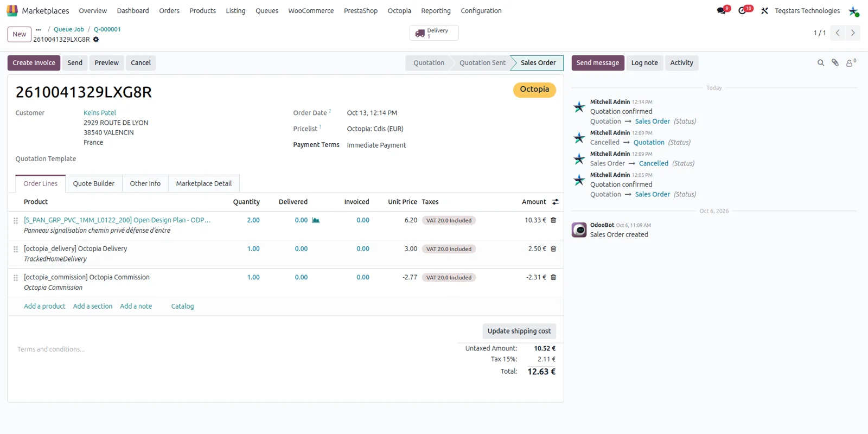
Task: Click Add a section link
Action: [93, 307]
